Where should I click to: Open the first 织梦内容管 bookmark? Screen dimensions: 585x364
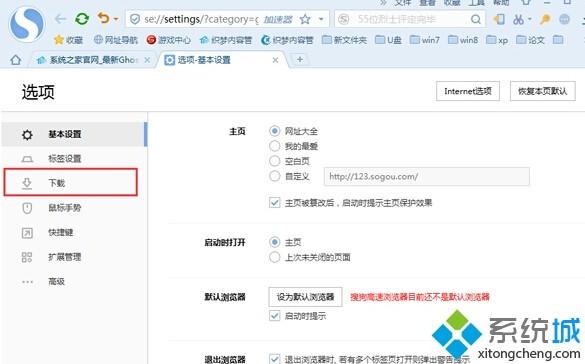[x=226, y=40]
